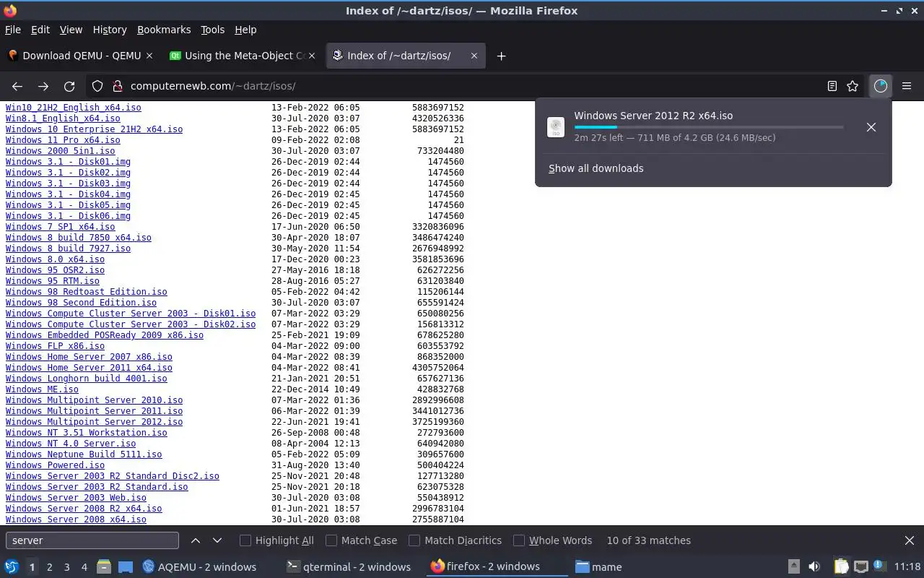
Task: Open Windows_Neptune_Build_5111.iso link
Action: 84,454
